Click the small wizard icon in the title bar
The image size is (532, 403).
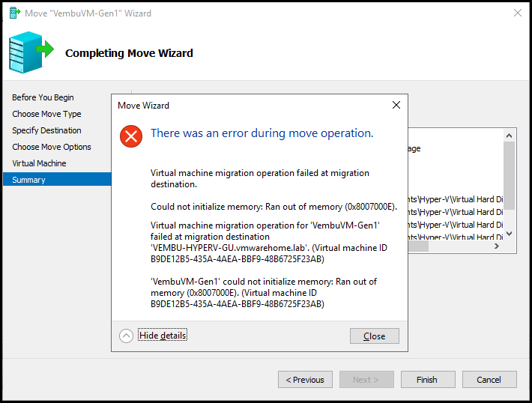(14, 13)
